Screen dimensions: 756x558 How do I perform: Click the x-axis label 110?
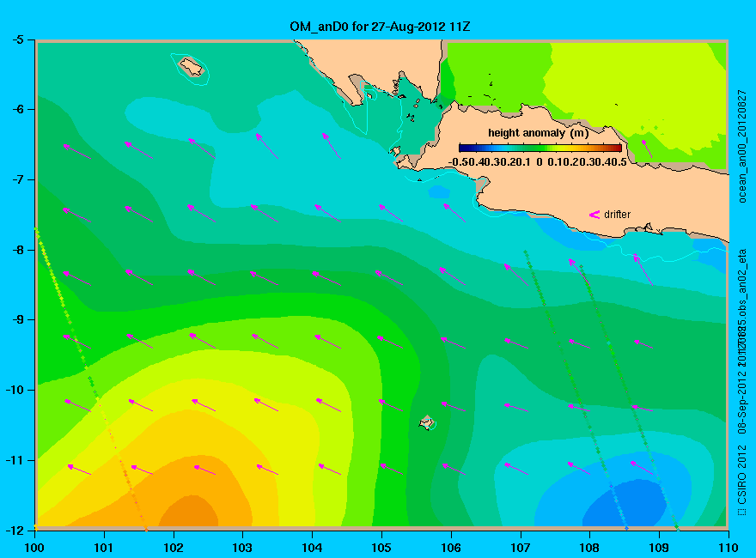click(x=729, y=548)
